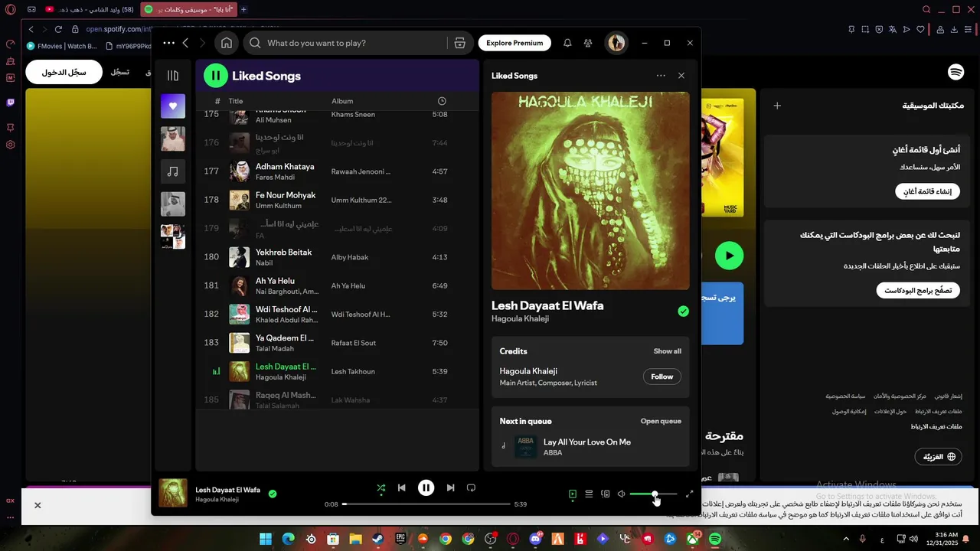Sort by Album column header

[342, 101]
